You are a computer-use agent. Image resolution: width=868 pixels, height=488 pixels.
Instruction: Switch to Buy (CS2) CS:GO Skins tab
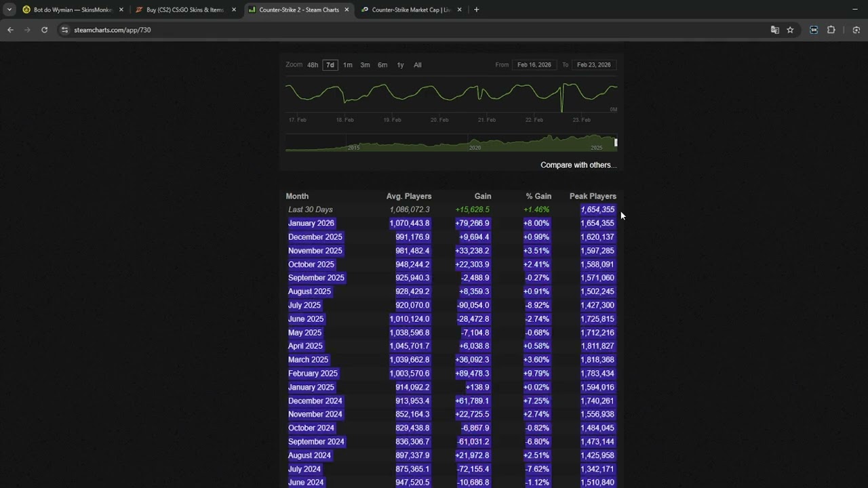pos(185,9)
